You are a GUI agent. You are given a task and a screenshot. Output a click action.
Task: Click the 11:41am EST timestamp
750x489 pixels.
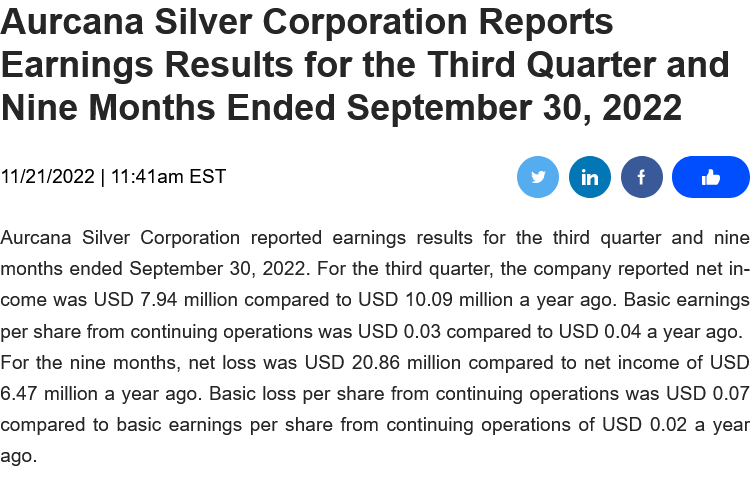click(x=168, y=177)
